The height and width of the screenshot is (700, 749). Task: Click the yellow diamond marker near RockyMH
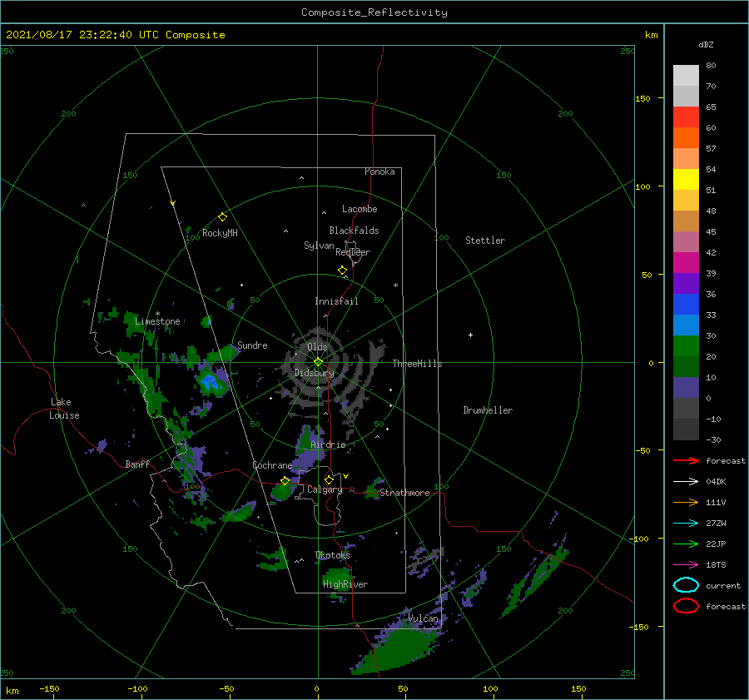[222, 217]
